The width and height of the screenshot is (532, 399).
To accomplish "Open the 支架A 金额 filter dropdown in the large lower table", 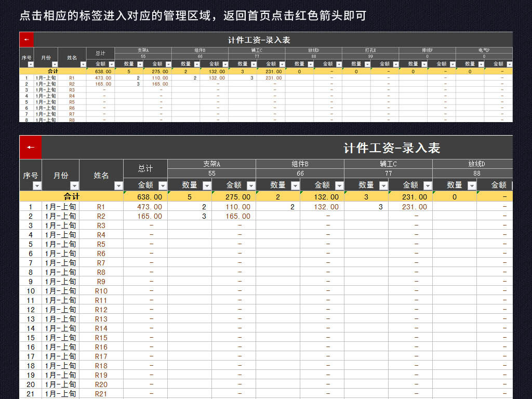I will [x=251, y=185].
